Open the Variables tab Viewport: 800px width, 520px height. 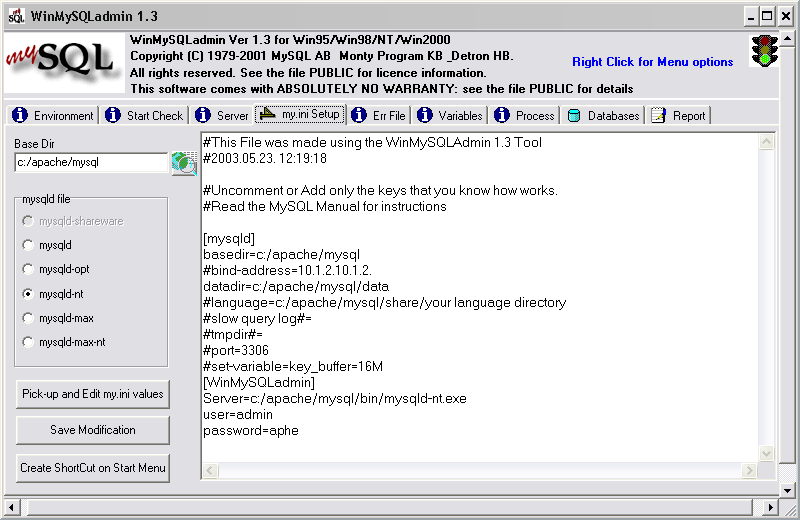[450, 116]
